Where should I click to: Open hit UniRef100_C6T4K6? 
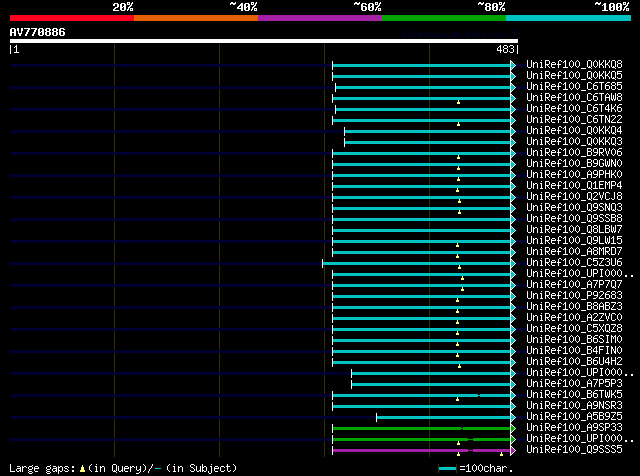[x=574, y=109]
